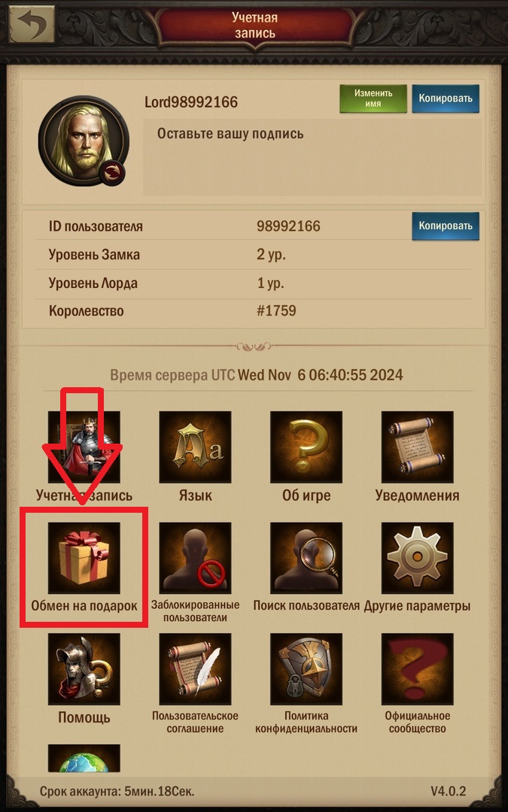This screenshot has height=812, width=508.
Task: Open the partially visible globe icon
Action: point(84,758)
